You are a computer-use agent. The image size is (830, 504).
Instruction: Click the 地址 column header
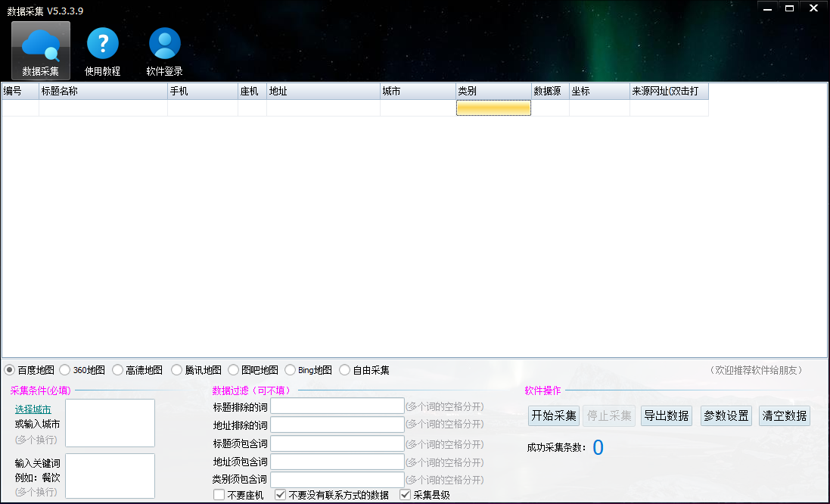(x=323, y=91)
